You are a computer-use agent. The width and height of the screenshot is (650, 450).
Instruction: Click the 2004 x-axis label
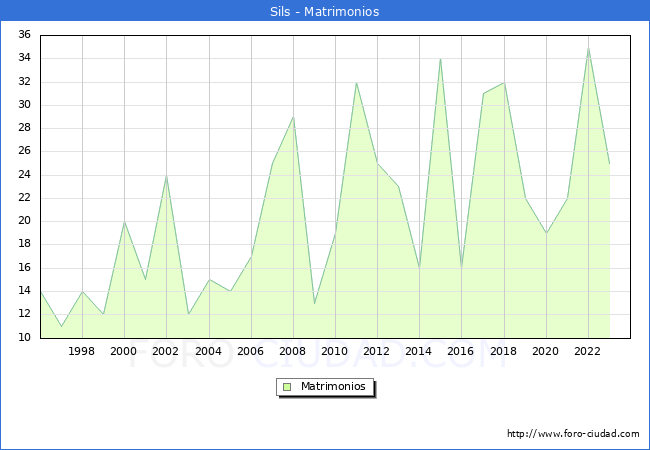point(209,351)
